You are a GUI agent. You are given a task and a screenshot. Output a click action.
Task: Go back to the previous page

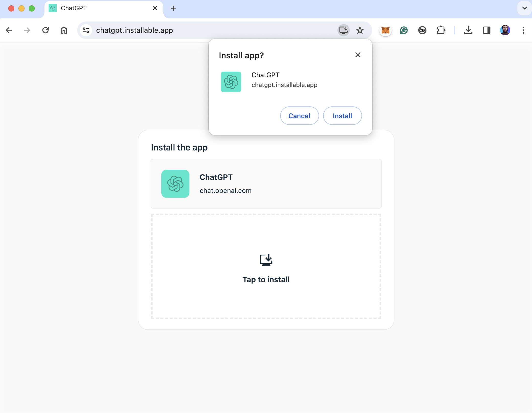9,30
